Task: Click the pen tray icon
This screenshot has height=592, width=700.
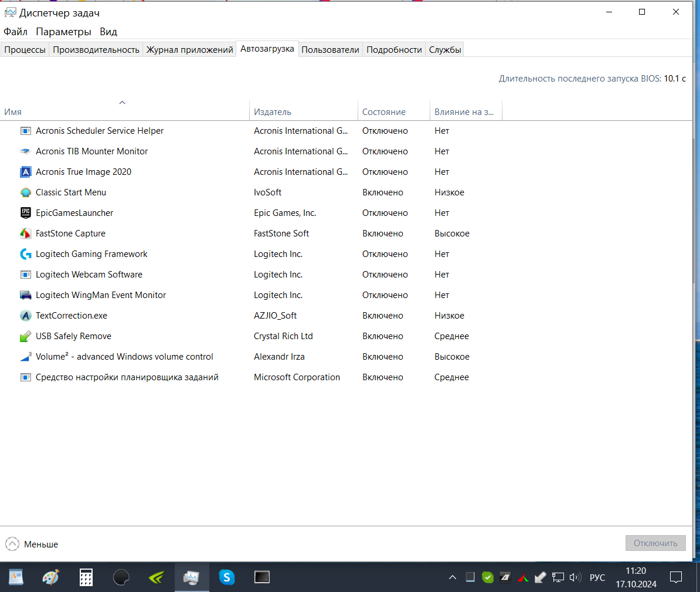Action: 540,578
